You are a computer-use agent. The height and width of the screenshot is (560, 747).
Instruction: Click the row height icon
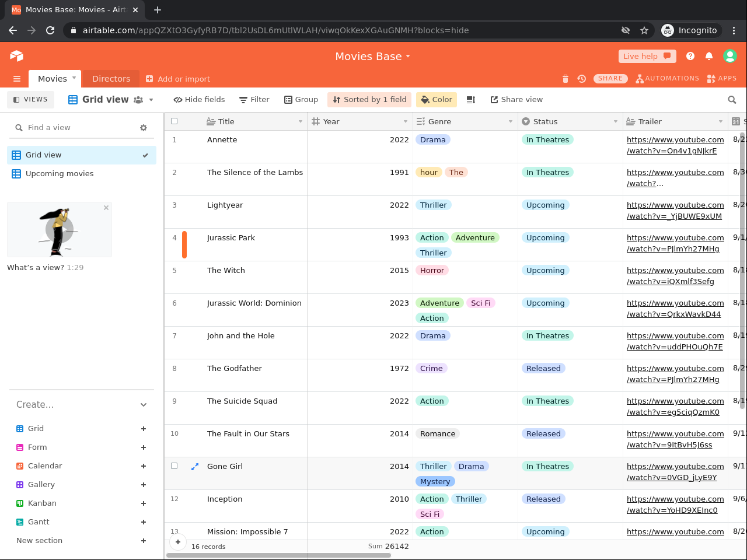471,100
